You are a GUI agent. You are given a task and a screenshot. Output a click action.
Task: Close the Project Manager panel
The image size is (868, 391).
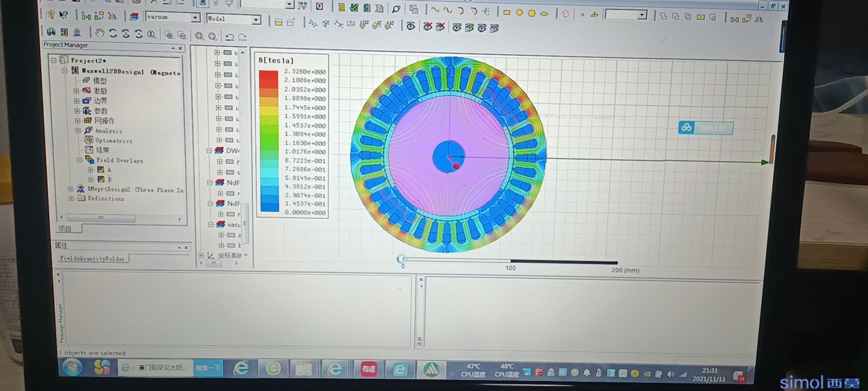(180, 48)
